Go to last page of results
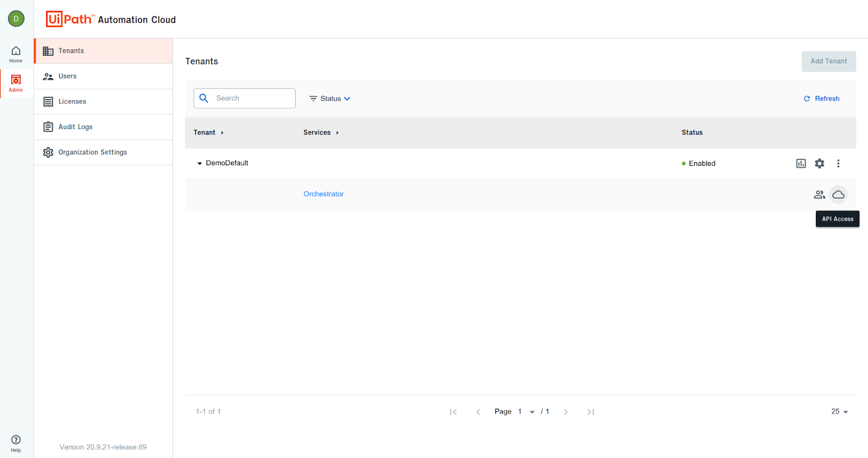 coord(591,412)
